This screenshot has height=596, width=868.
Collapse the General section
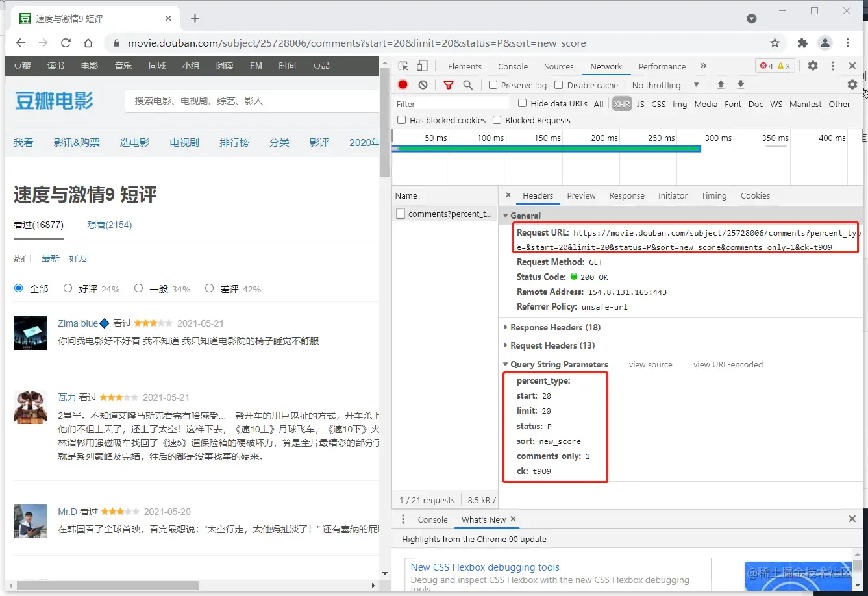[x=506, y=216]
